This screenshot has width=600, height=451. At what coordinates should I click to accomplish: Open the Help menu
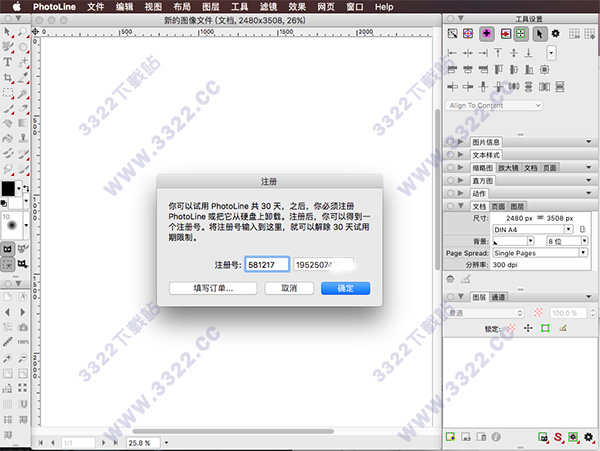[x=384, y=7]
